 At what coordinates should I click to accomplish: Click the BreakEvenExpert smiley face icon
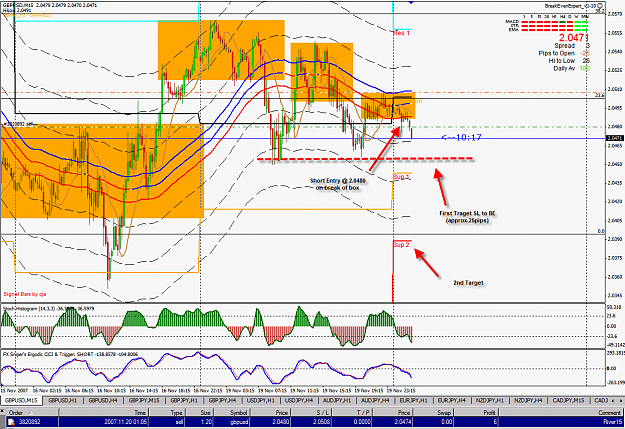pos(600,6)
